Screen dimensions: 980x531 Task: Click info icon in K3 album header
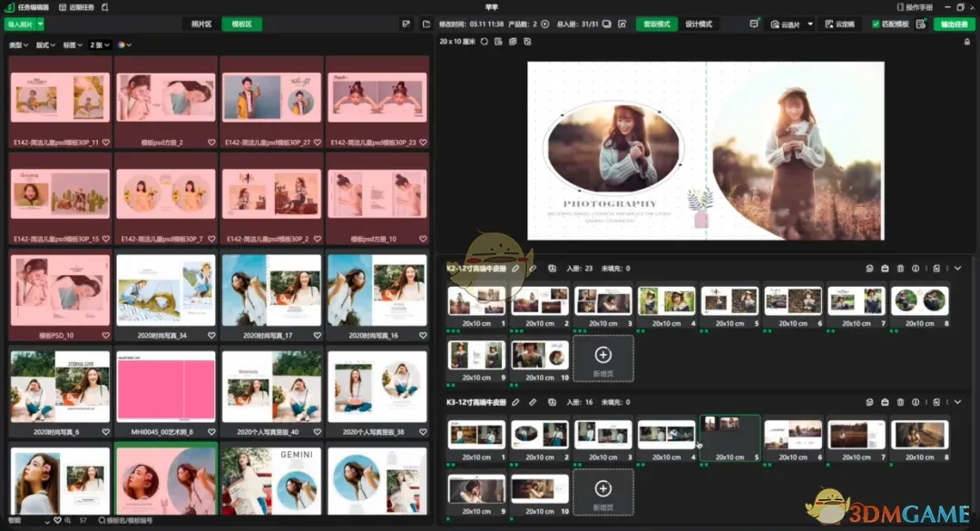coord(916,402)
